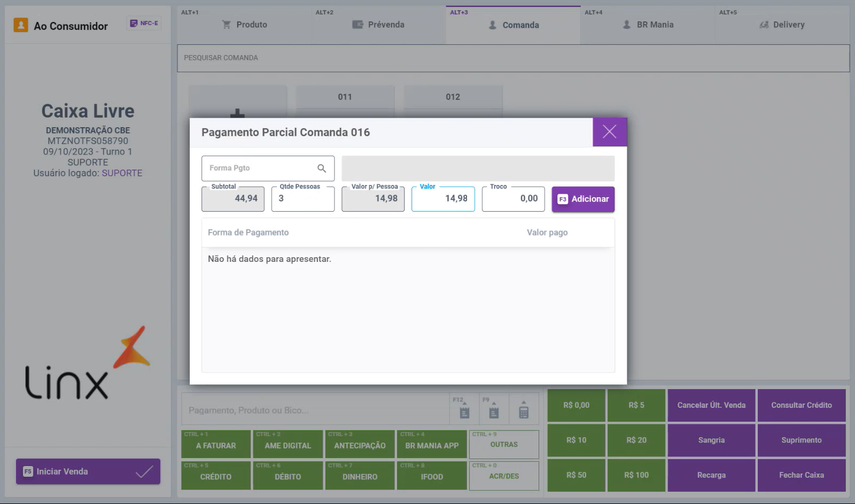Click the Valor input field

[443, 199]
